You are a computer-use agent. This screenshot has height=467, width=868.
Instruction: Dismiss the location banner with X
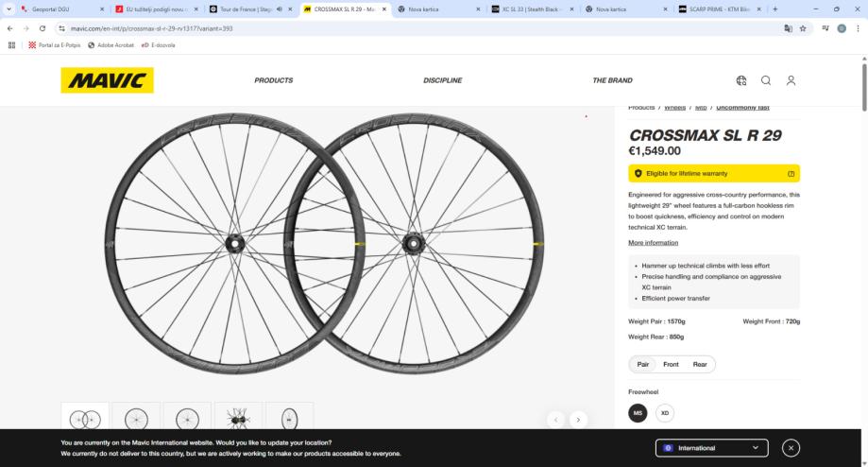tap(791, 447)
